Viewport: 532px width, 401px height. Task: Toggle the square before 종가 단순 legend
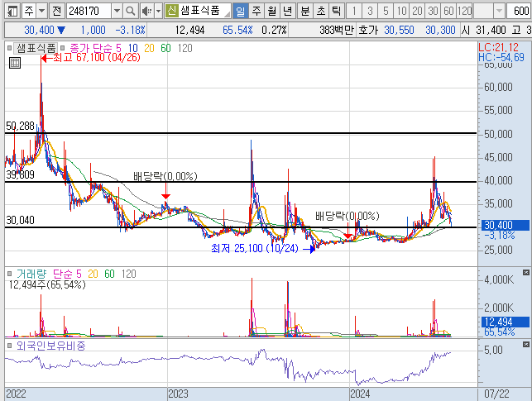[62, 48]
